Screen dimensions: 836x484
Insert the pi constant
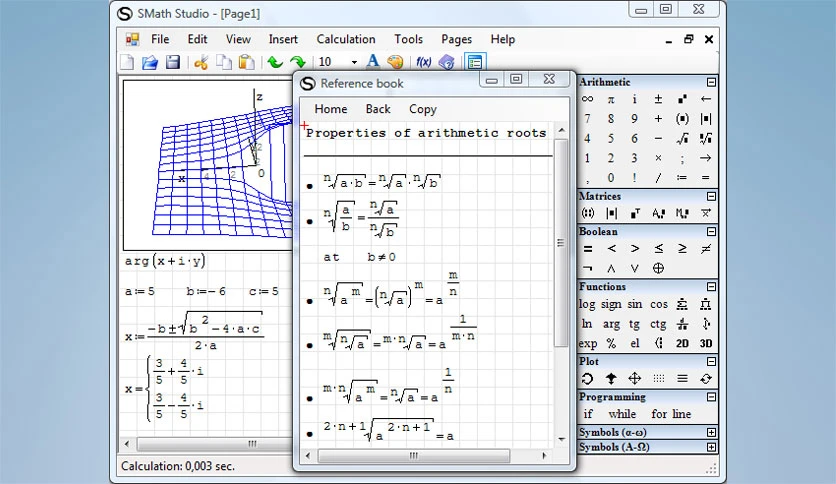[610, 99]
